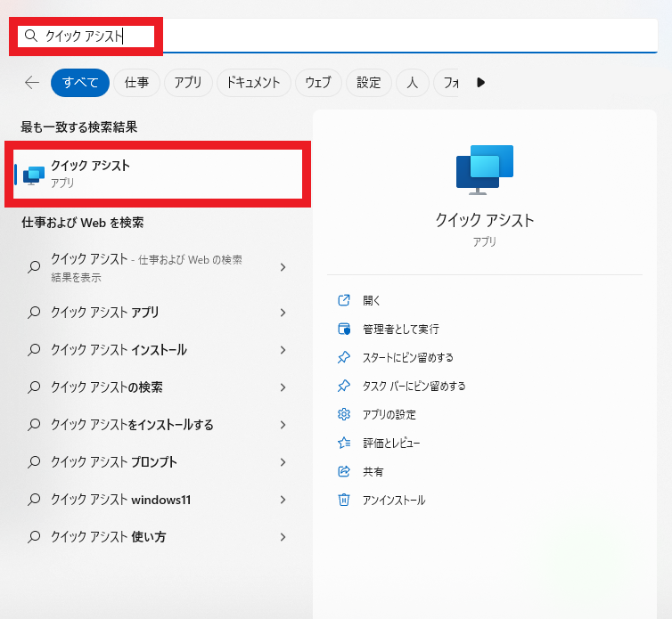Click the search field containing クイック アシスト
Screen dimensions: 672x619
[338, 36]
